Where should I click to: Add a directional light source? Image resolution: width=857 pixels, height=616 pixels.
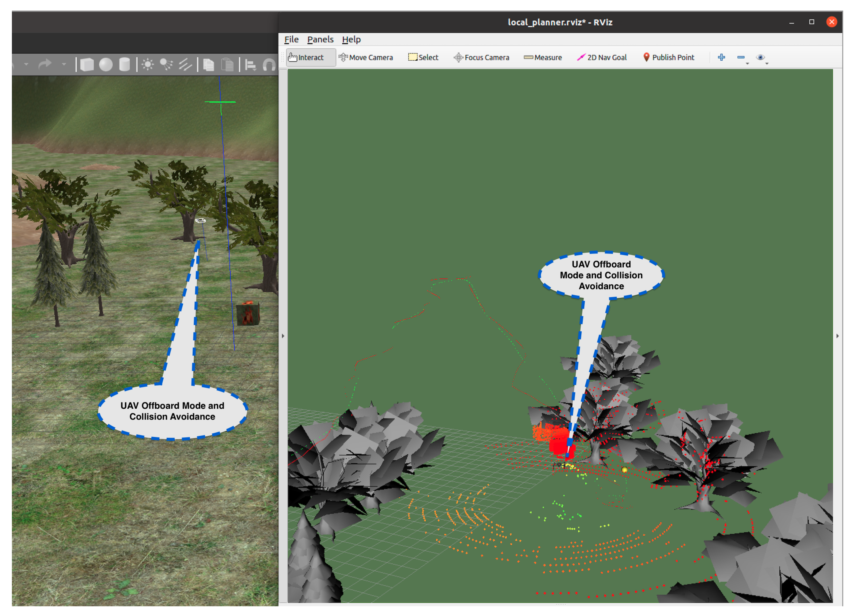(185, 65)
